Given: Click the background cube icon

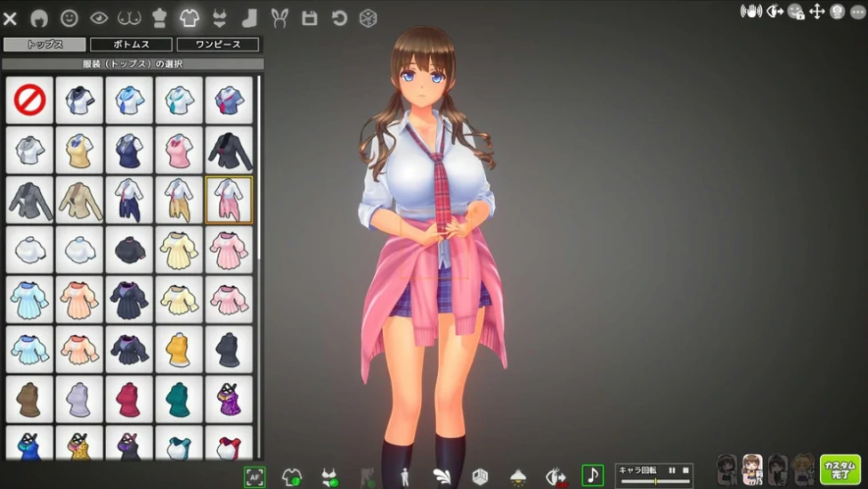Looking at the screenshot, I should (x=480, y=477).
